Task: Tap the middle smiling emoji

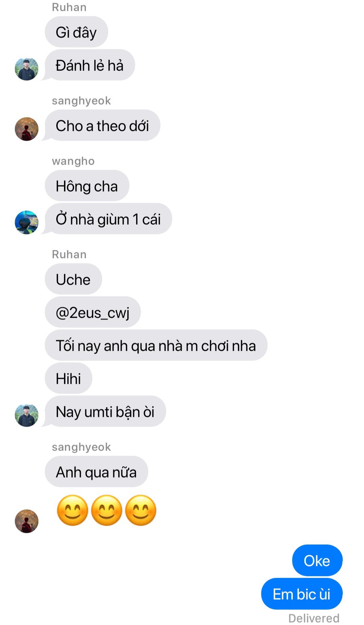Action: pos(107,510)
